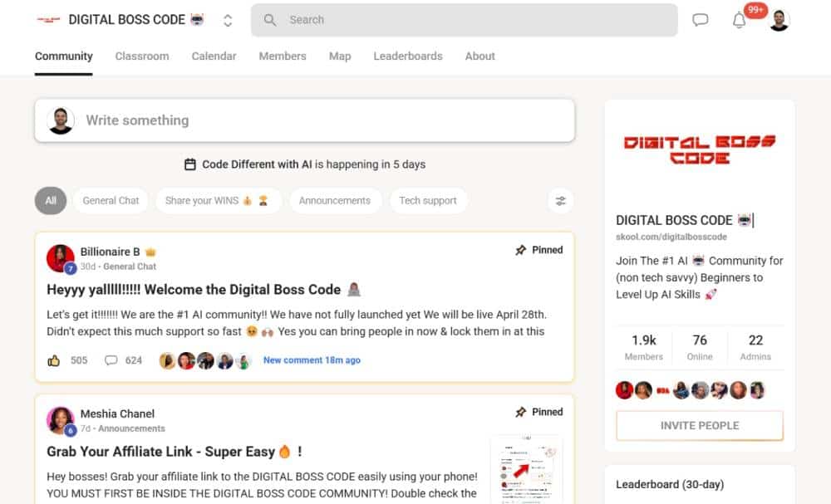
Task: Click the INVITE PEOPLE button
Action: point(700,426)
